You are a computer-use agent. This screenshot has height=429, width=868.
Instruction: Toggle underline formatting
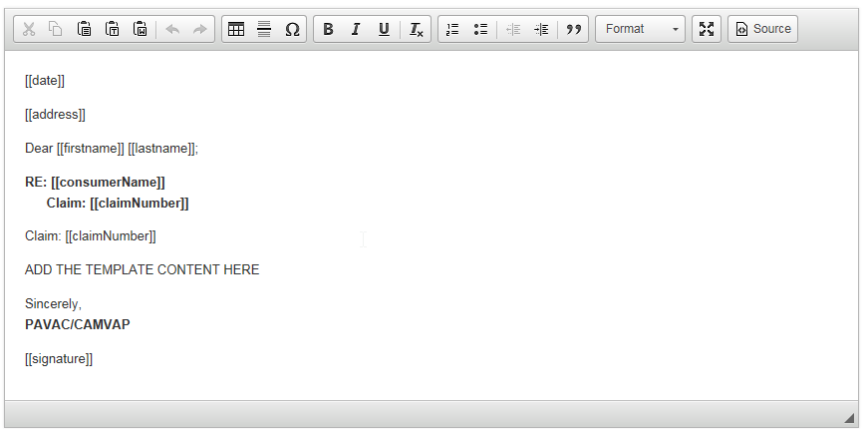point(384,29)
